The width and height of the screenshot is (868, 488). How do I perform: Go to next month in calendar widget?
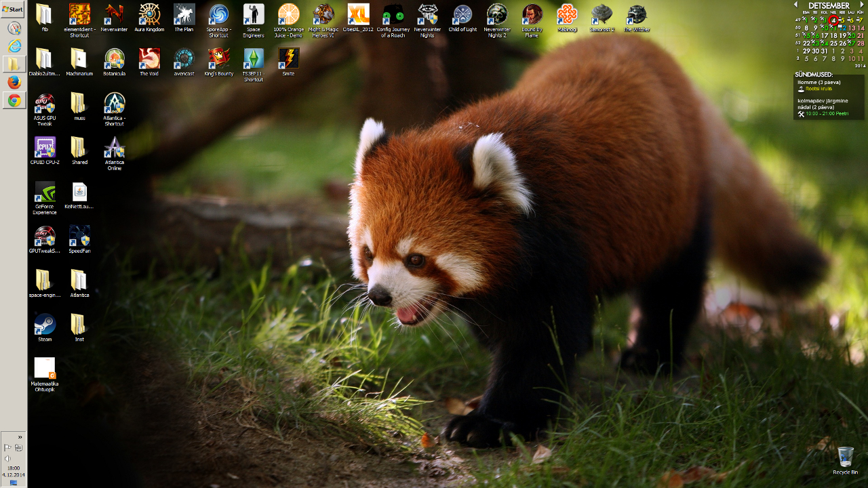862,5
